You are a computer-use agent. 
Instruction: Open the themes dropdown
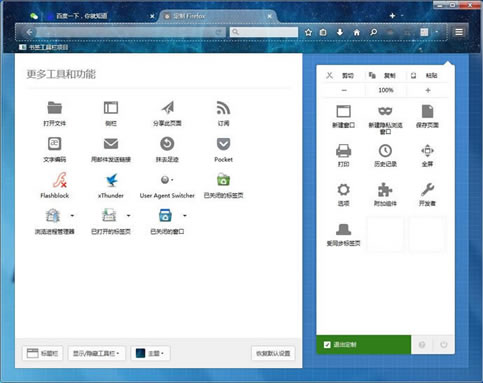pyautogui.click(x=151, y=353)
